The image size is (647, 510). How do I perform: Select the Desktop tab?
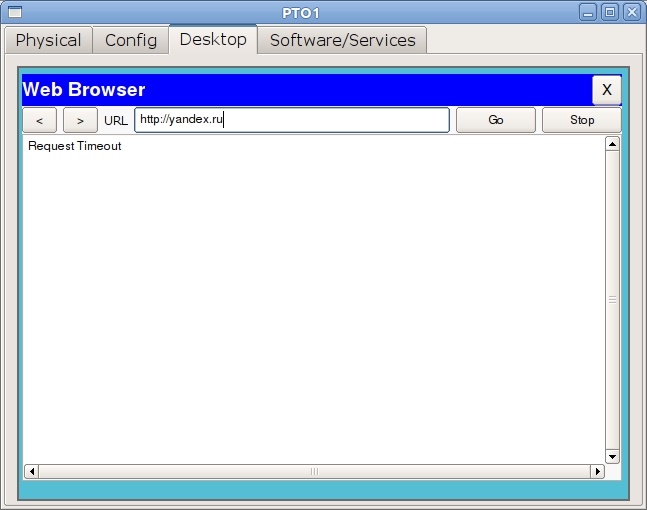(x=213, y=40)
